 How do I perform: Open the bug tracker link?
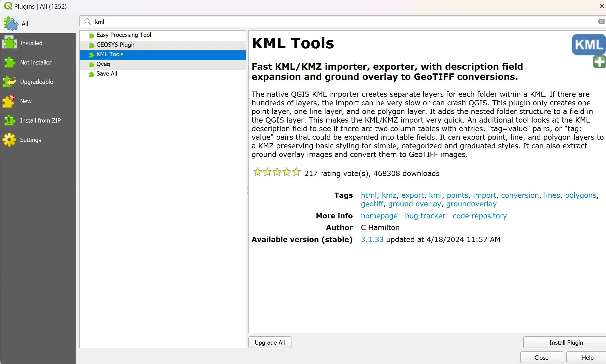(425, 216)
